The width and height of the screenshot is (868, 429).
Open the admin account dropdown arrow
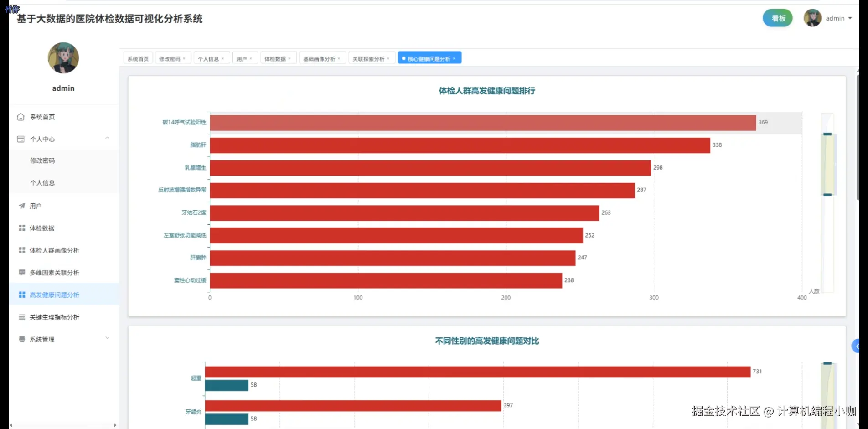tap(850, 18)
